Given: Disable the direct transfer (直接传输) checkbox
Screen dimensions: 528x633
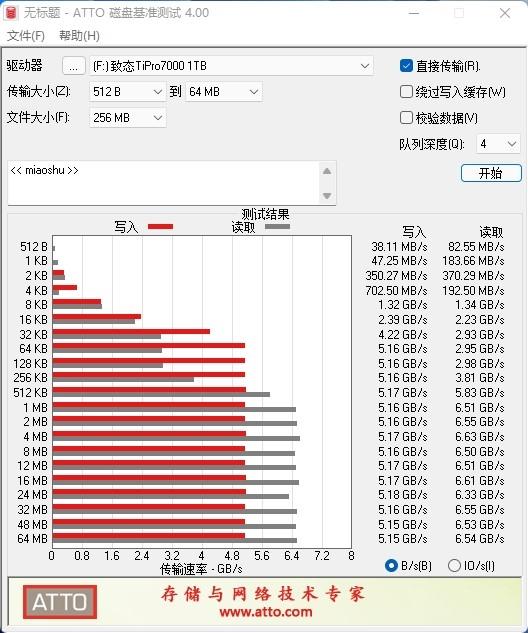Looking at the screenshot, I should pos(406,65).
